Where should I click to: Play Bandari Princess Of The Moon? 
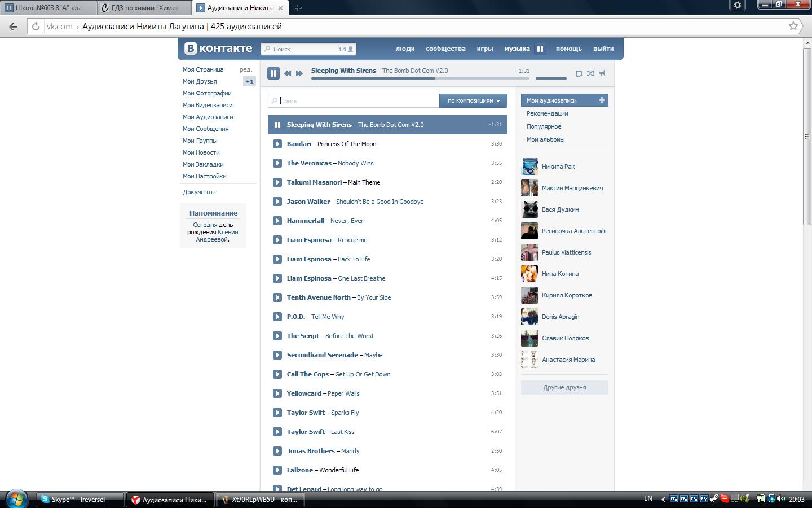coord(277,144)
